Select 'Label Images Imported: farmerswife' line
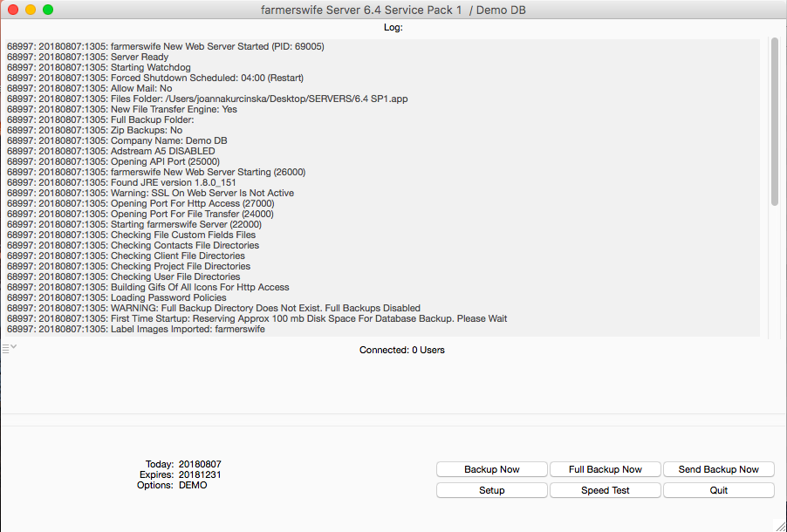The height and width of the screenshot is (532, 787). pyautogui.click(x=136, y=330)
